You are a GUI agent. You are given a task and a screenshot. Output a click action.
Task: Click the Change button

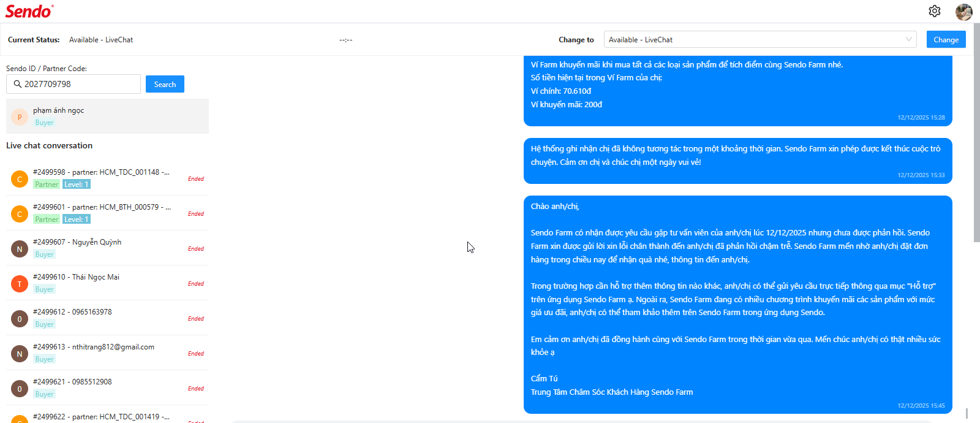click(x=946, y=39)
